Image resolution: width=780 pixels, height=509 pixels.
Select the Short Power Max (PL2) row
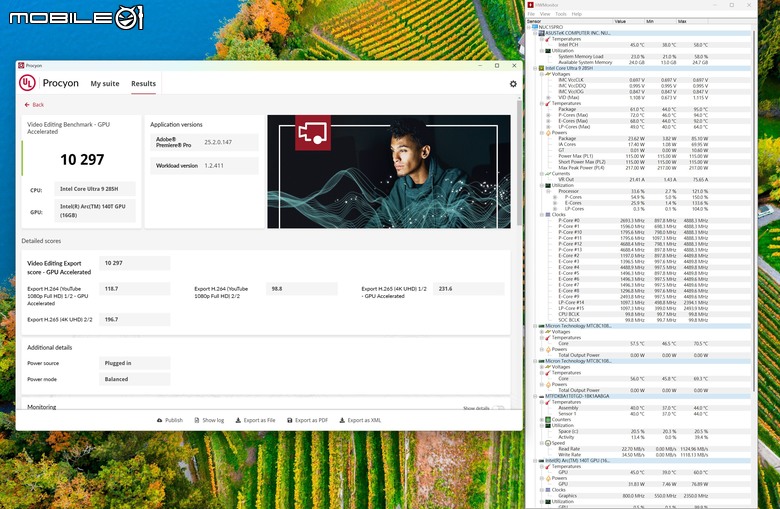click(642, 162)
